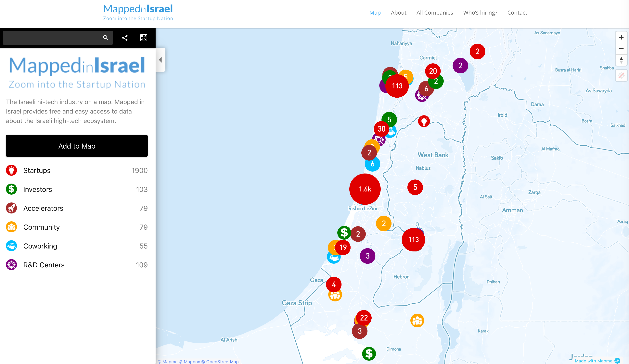This screenshot has width=629, height=364.
Task: Toggle fullscreen map view icon
Action: point(144,38)
